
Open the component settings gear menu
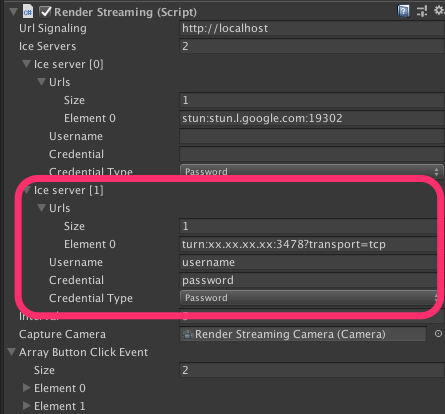click(x=439, y=11)
